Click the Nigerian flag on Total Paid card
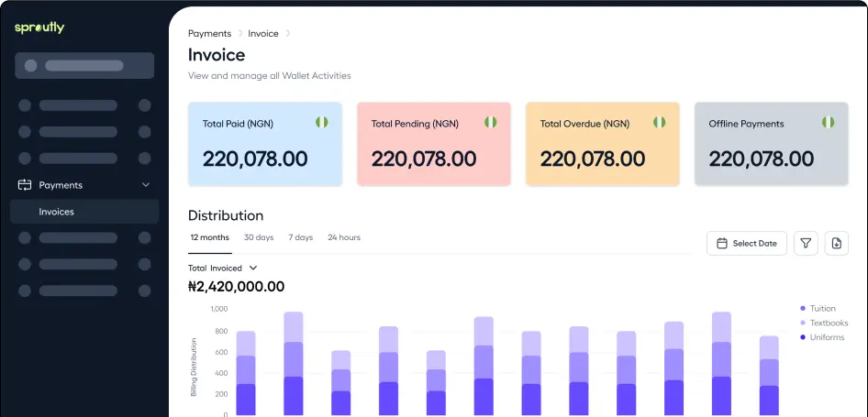 click(x=322, y=123)
